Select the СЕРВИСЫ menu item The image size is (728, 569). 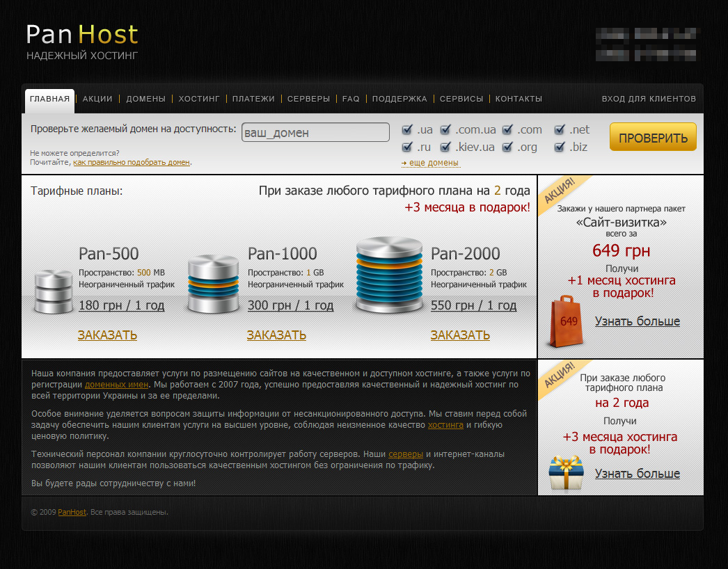tap(461, 99)
